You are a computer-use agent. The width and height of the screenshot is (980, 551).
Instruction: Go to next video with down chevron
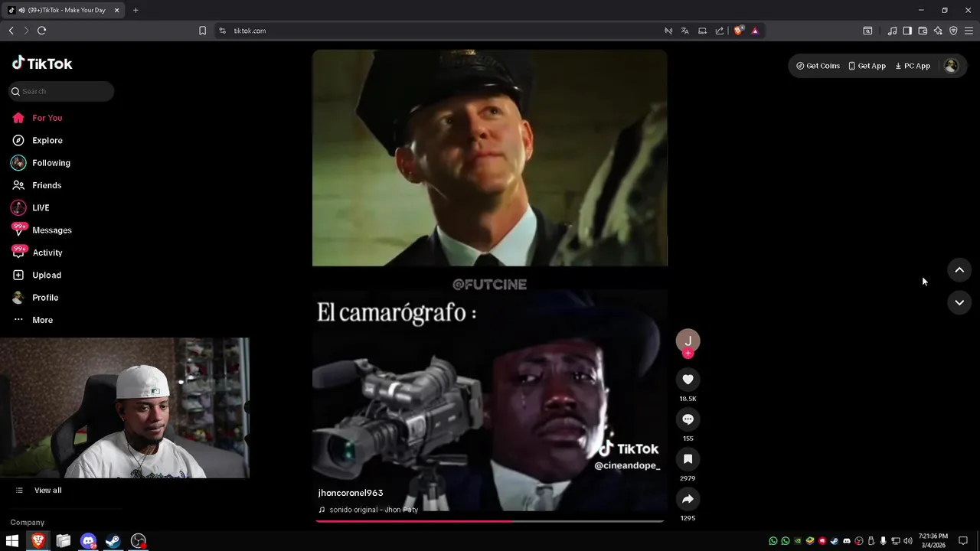959,303
